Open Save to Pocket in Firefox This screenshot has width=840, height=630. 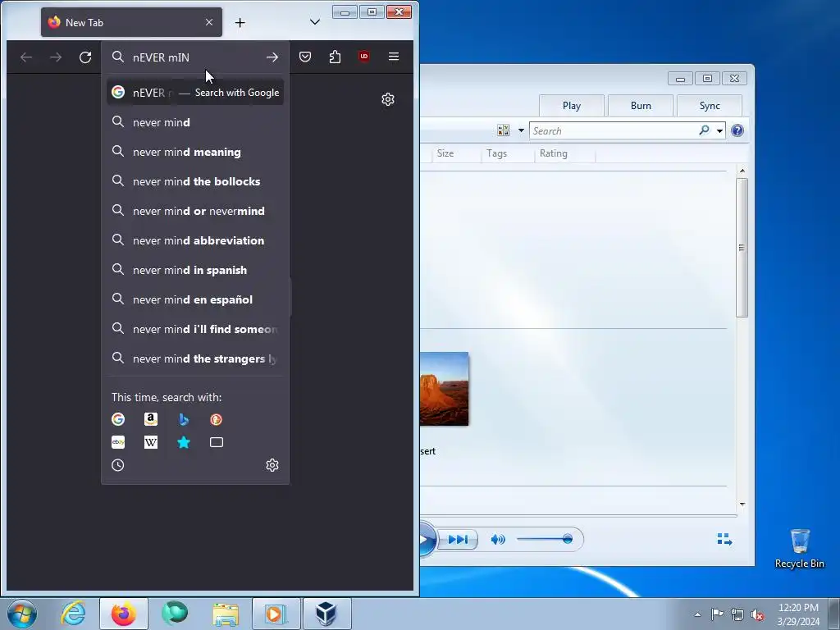coord(305,57)
